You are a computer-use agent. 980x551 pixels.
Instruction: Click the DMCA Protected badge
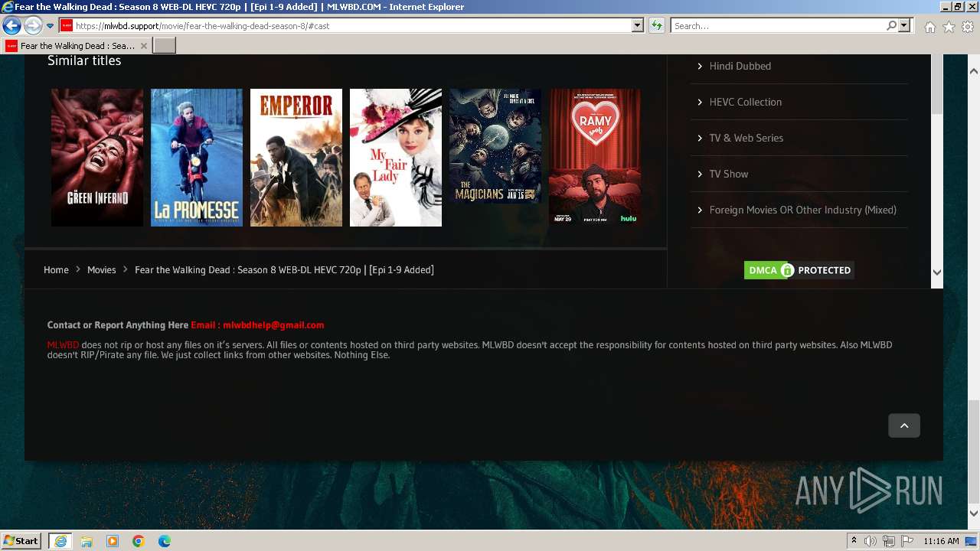click(x=799, y=270)
